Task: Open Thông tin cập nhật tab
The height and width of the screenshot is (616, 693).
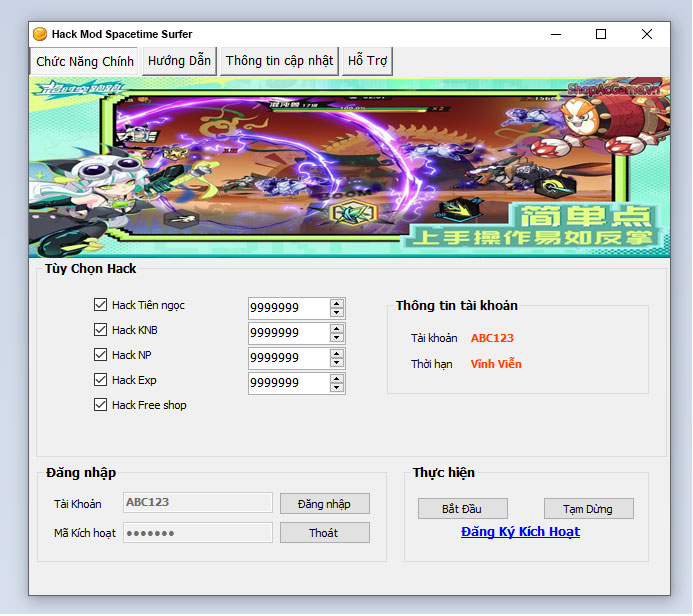Action: [279, 61]
